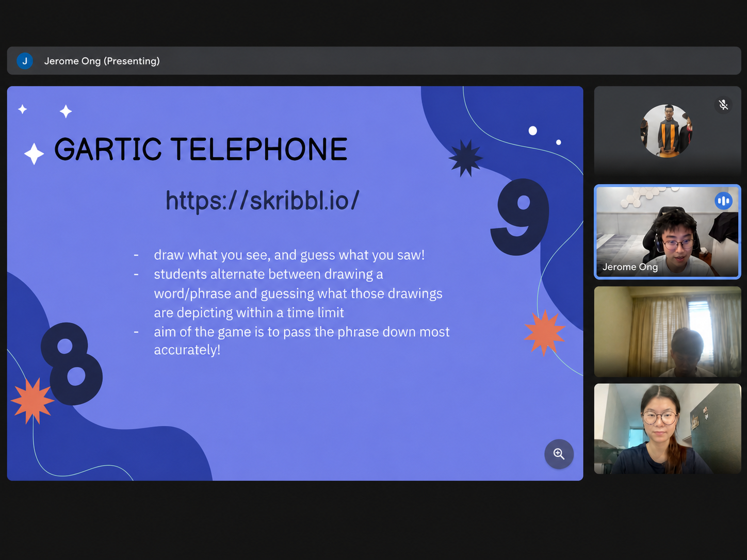Click the muted microphone icon on top tile
The image size is (747, 560).
coord(723,105)
